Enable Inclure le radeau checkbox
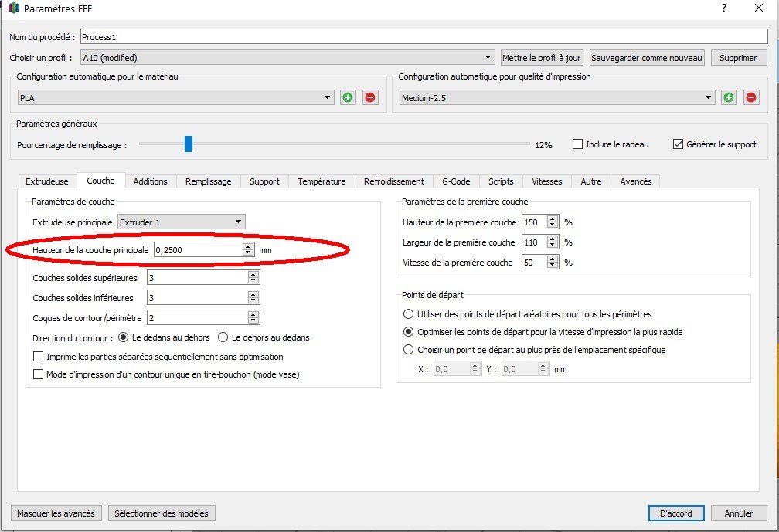The height and width of the screenshot is (532, 779). [578, 144]
